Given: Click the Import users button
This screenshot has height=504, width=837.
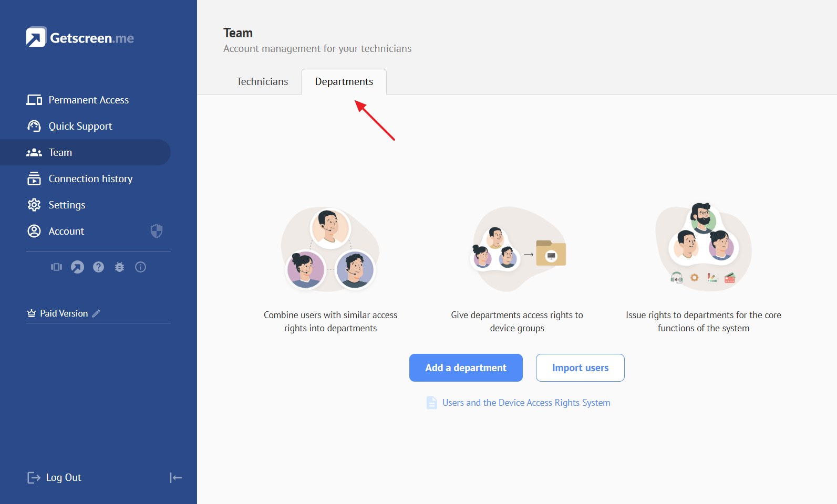Looking at the screenshot, I should pyautogui.click(x=580, y=367).
